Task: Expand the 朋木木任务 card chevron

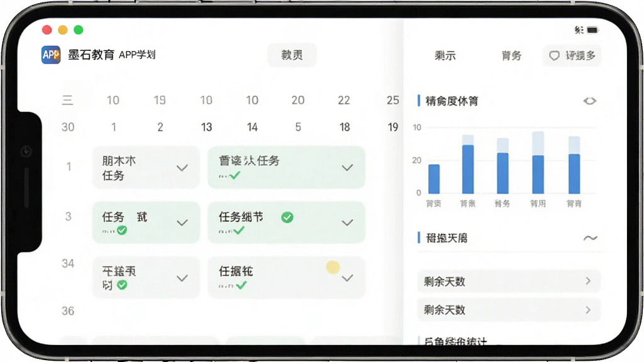Action: coord(182,167)
